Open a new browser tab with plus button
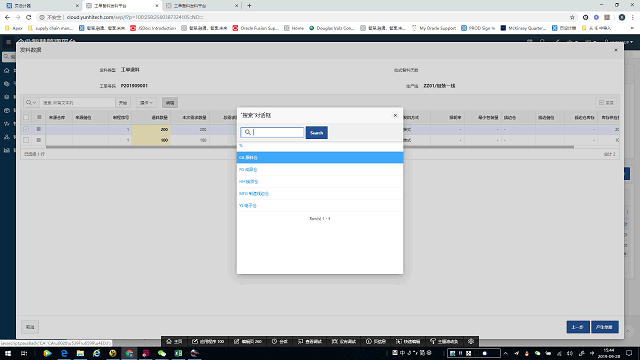640x360 pixels. 249,6
